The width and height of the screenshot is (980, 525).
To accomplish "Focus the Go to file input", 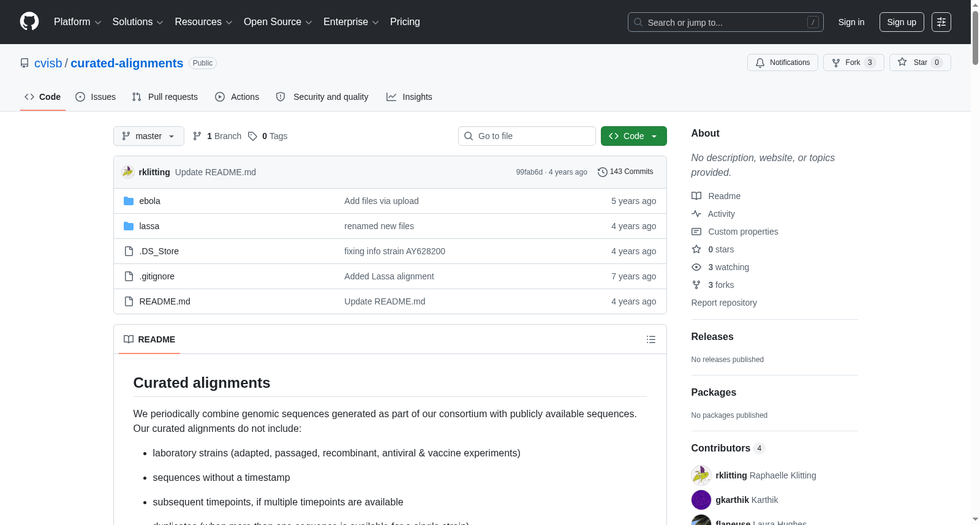I will tap(527, 136).
